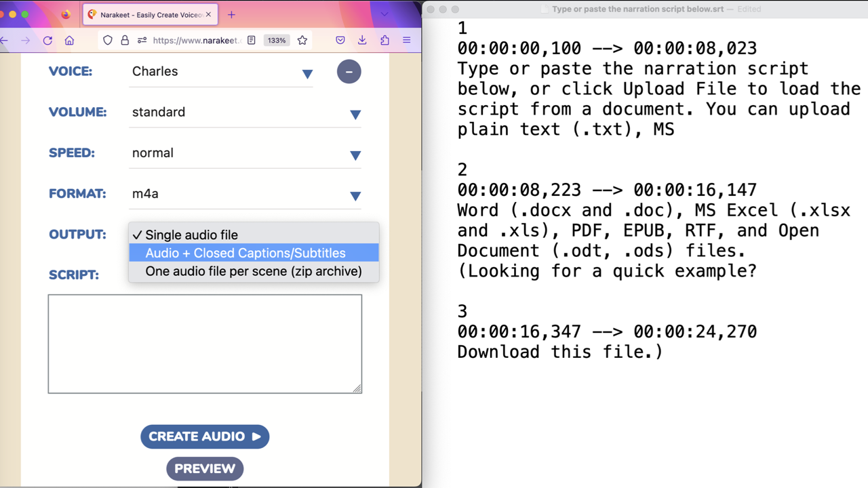Click the tracking protection shield icon
Viewport: 868px width, 488px height.
pos(107,40)
